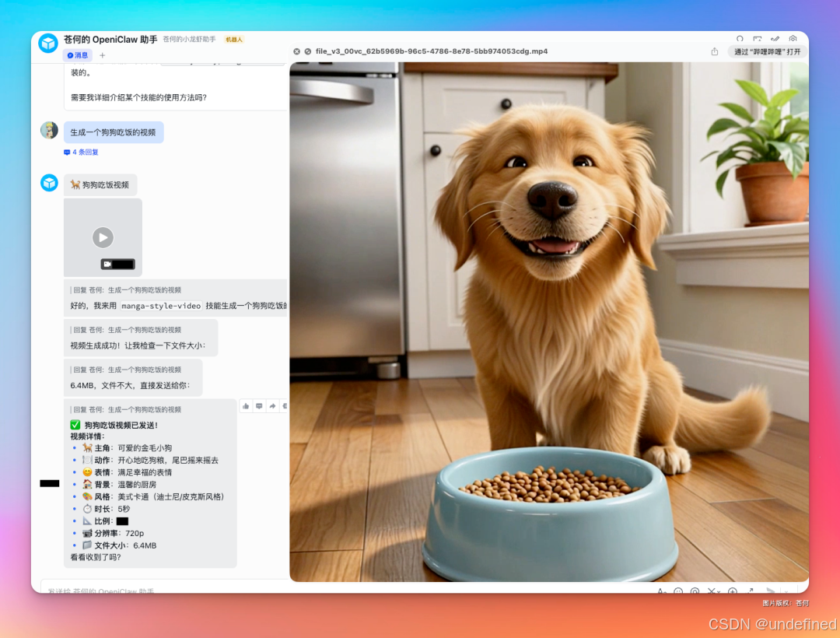The height and width of the screenshot is (638, 840).
Task: Select the message 生成一个狗狗吃饭的视频
Action: tap(114, 132)
